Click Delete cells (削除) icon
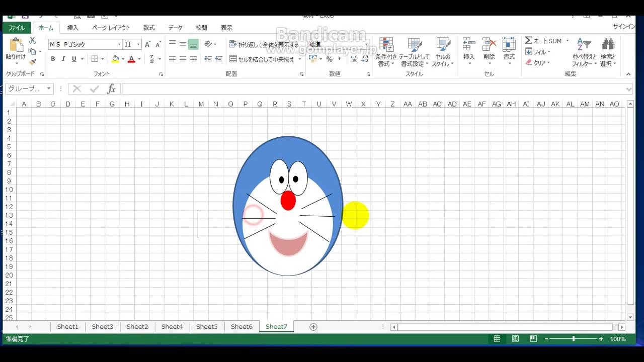Image resolution: width=644 pixels, height=362 pixels. (489, 44)
